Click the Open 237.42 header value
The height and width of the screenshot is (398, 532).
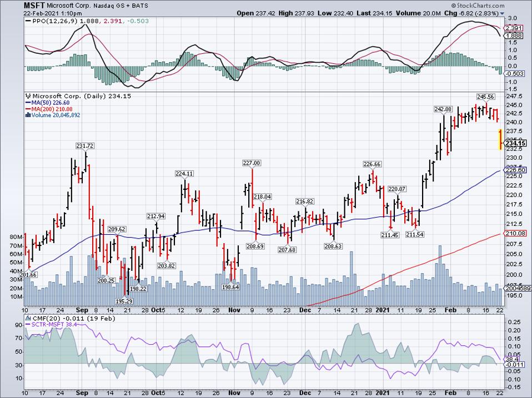pos(255,13)
